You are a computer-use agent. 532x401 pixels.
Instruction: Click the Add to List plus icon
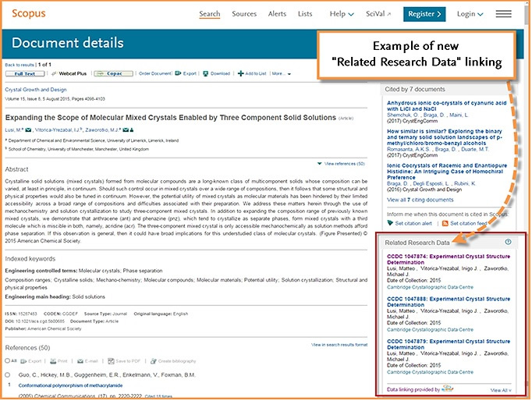(240, 73)
